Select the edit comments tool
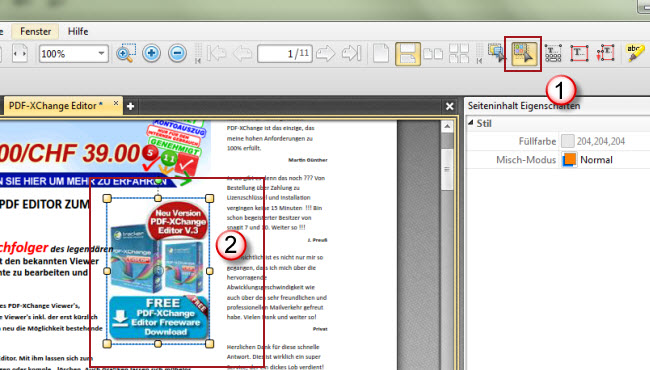 [497, 53]
